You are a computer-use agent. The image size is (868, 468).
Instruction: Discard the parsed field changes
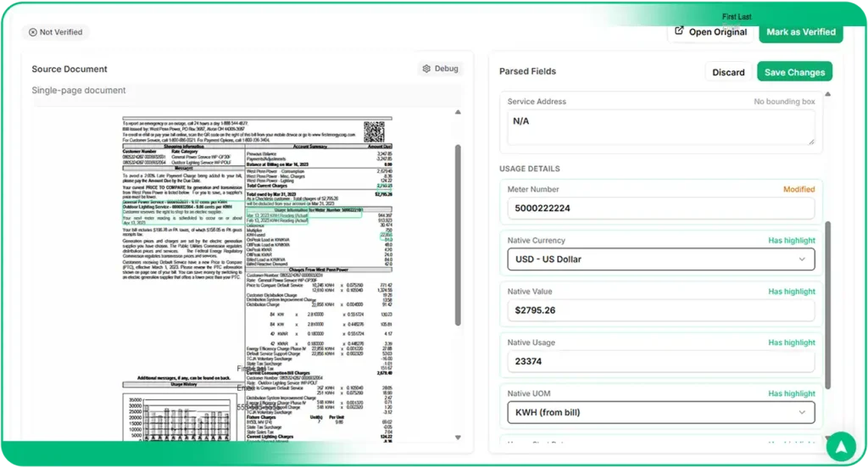[728, 72]
